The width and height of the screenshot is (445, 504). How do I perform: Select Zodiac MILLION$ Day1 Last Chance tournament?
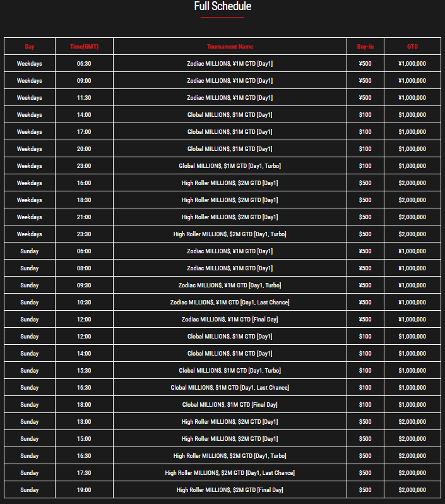coord(230,303)
